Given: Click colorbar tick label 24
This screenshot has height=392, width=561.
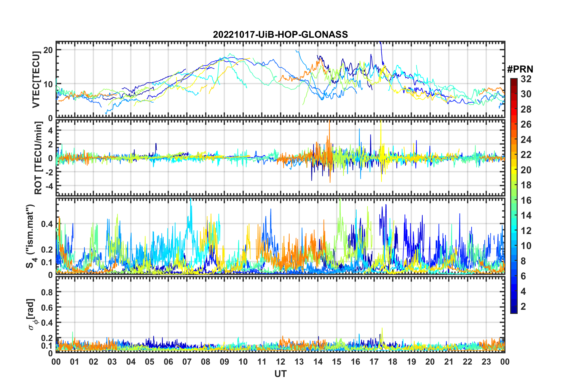Looking at the screenshot, I should (526, 140).
